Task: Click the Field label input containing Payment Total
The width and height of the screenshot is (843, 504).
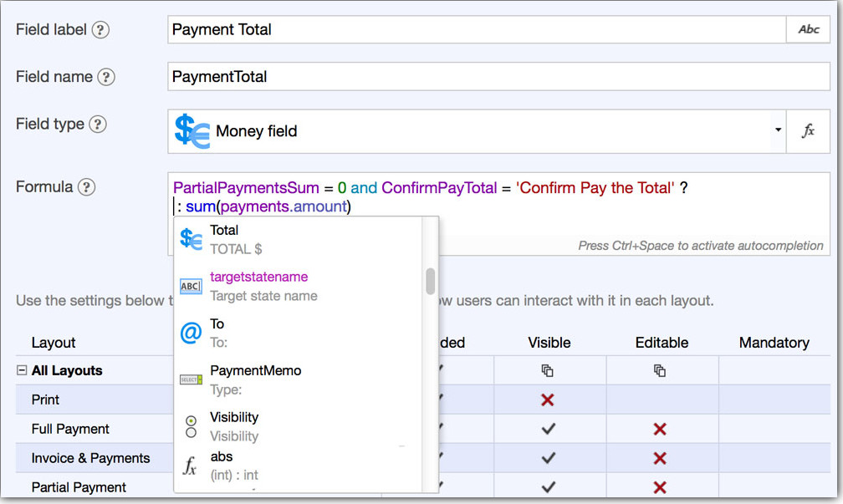Action: [x=477, y=30]
